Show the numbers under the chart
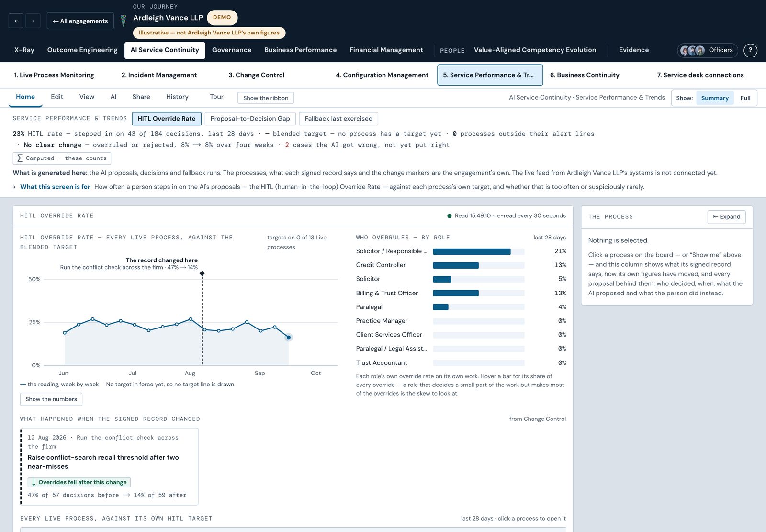 coord(51,399)
